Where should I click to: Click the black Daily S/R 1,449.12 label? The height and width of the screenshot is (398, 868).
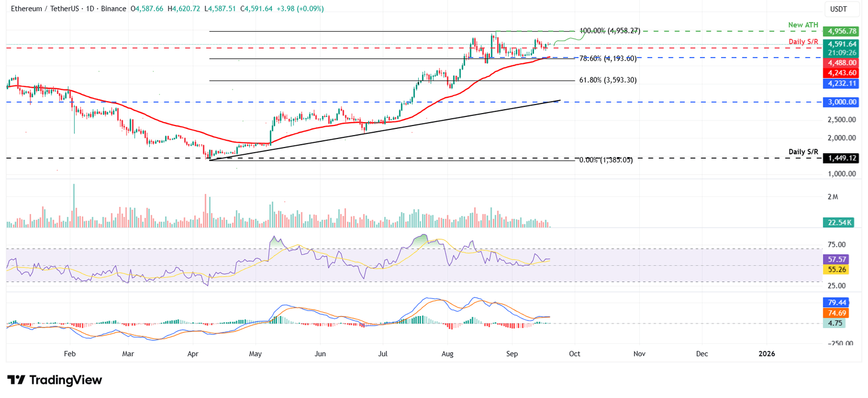(x=841, y=158)
